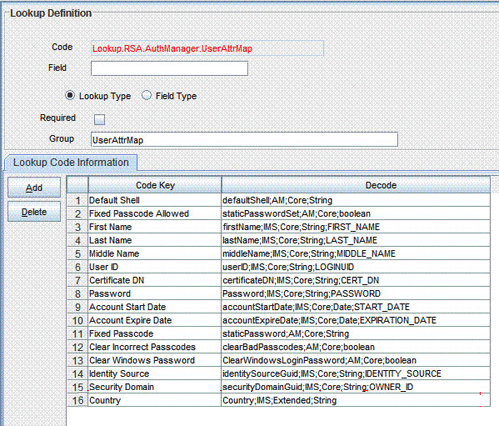This screenshot has height=426, width=499.
Task: Click decode certificateDN;IMS;Core;String;CERT_DN
Action: (x=356, y=280)
